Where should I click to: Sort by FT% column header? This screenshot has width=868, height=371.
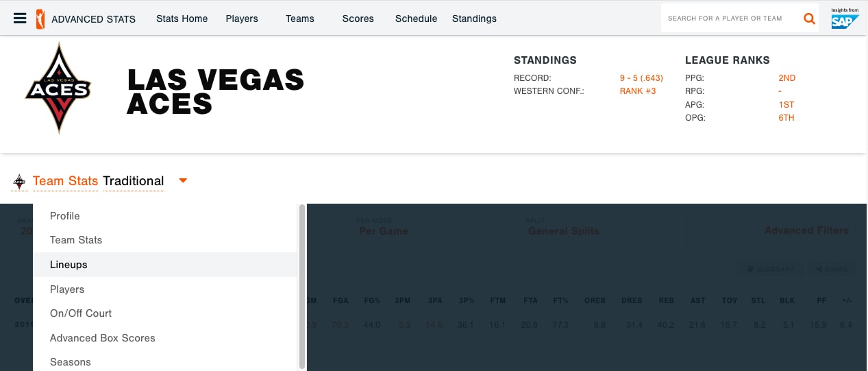point(560,300)
